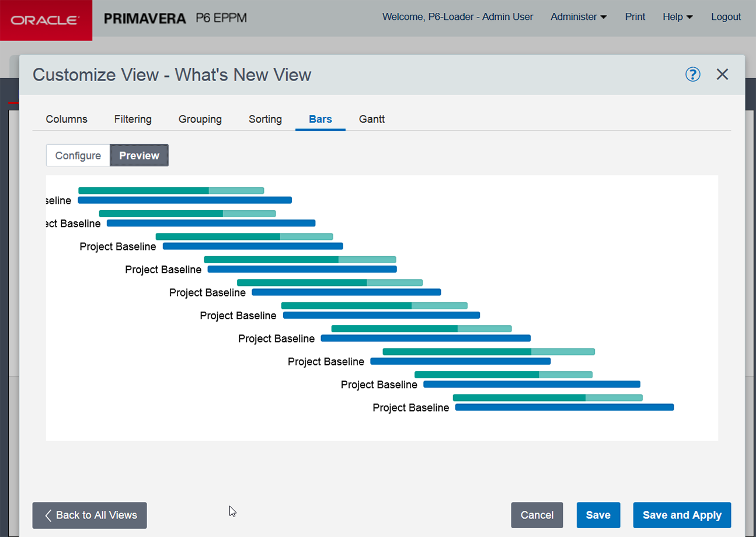Screen dimensions: 756x537
Task: Go to the Grouping tab
Action: click(200, 119)
